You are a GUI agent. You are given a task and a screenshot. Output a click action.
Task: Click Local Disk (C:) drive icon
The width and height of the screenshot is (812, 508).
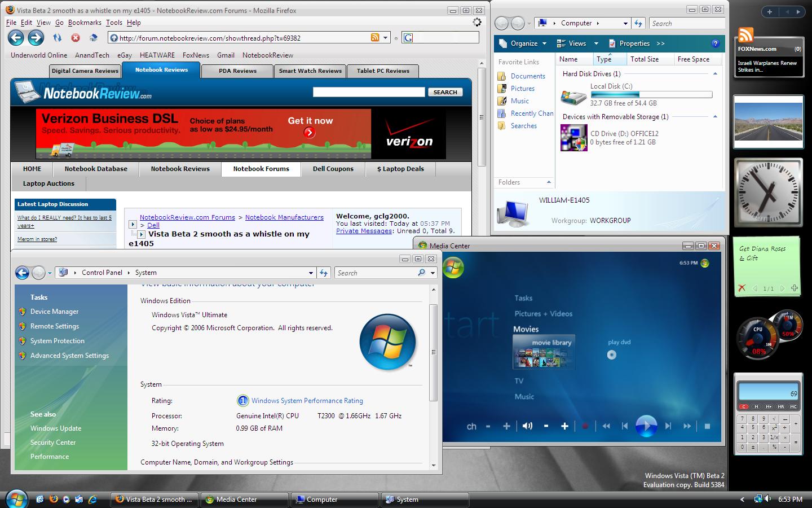(573, 96)
